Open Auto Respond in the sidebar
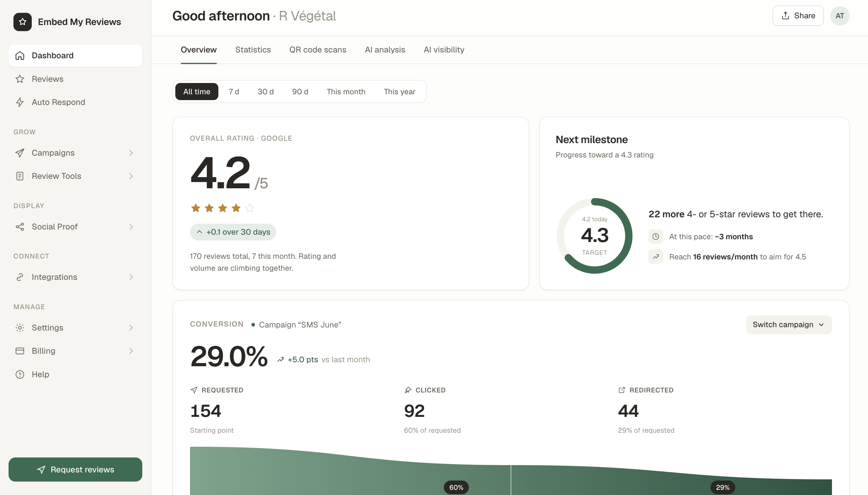The height and width of the screenshot is (495, 868). tap(75, 102)
